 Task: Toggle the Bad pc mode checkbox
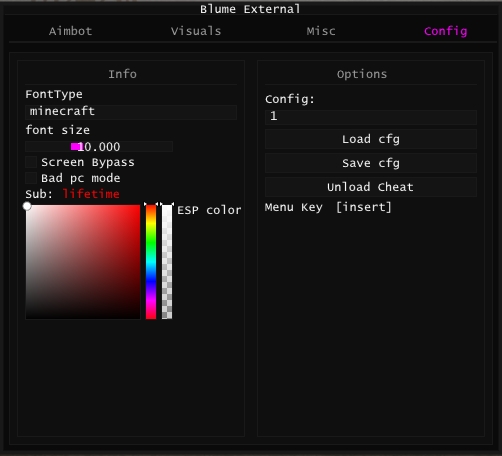tap(31, 178)
